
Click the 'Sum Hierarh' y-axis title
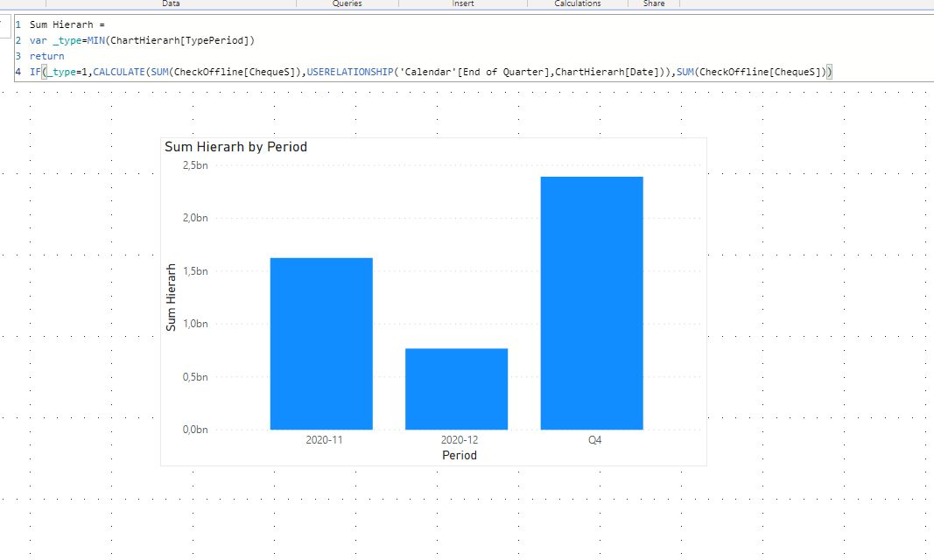pos(171,297)
